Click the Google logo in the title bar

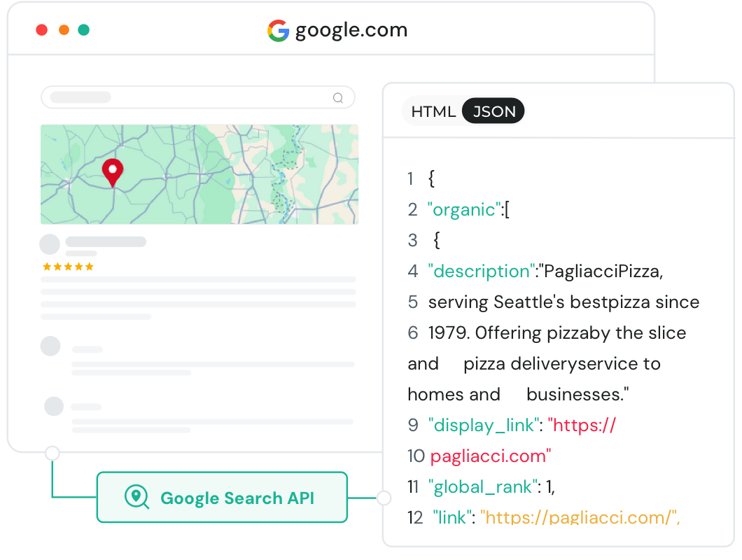(277, 29)
